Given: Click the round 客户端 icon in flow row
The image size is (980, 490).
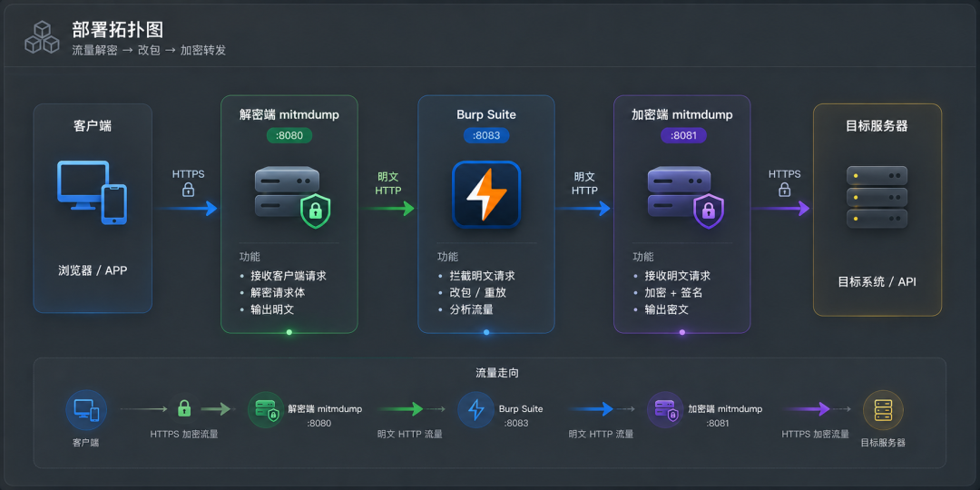Looking at the screenshot, I should tap(86, 410).
